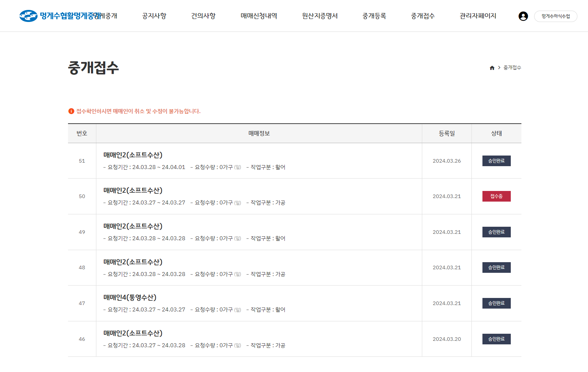Navigate to 중개등록 menu
The height and width of the screenshot is (372, 588).
(x=374, y=16)
